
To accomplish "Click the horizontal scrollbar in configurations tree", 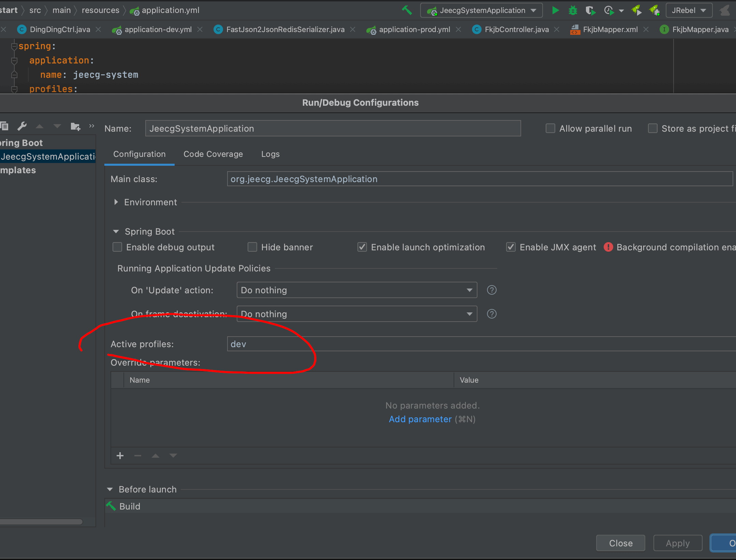I will [41, 521].
